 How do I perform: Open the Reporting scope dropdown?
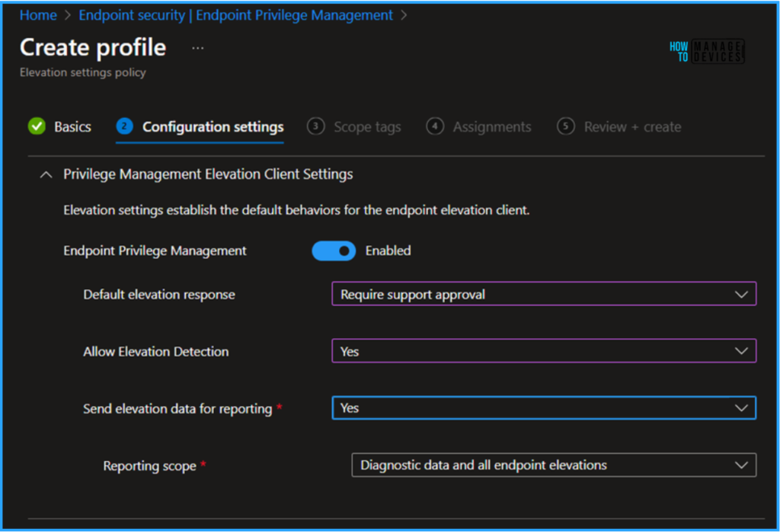[554, 465]
